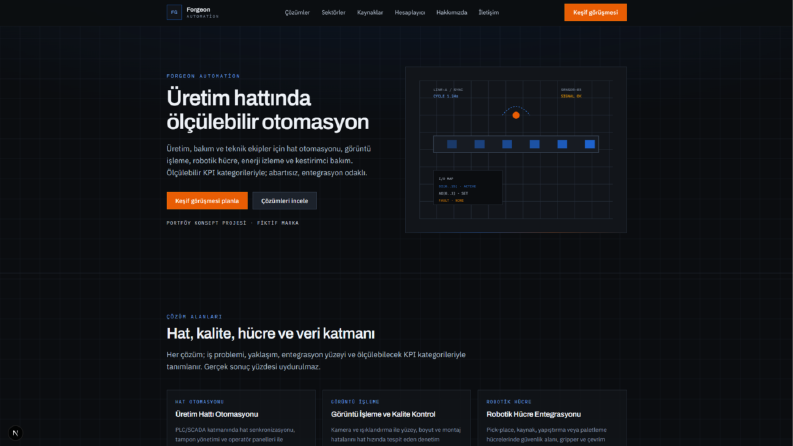The image size is (793, 446).
Task: Click the CYCLE readout in illustration
Action: [x=446, y=96]
